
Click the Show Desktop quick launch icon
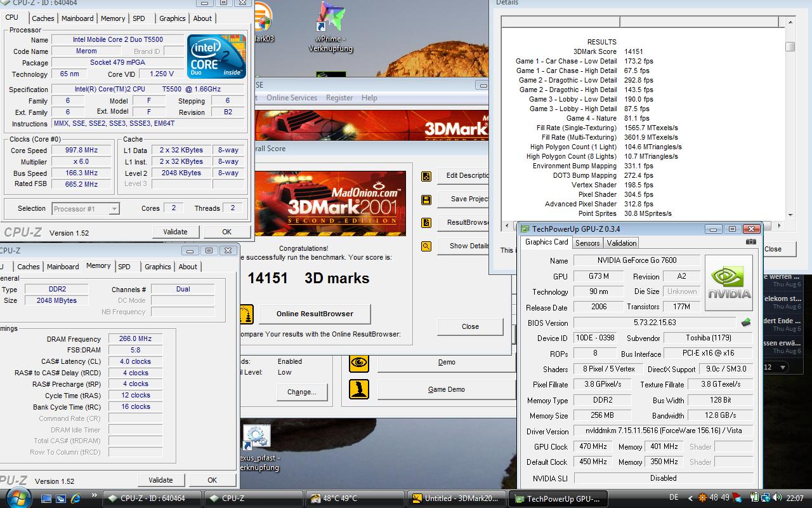45,498
